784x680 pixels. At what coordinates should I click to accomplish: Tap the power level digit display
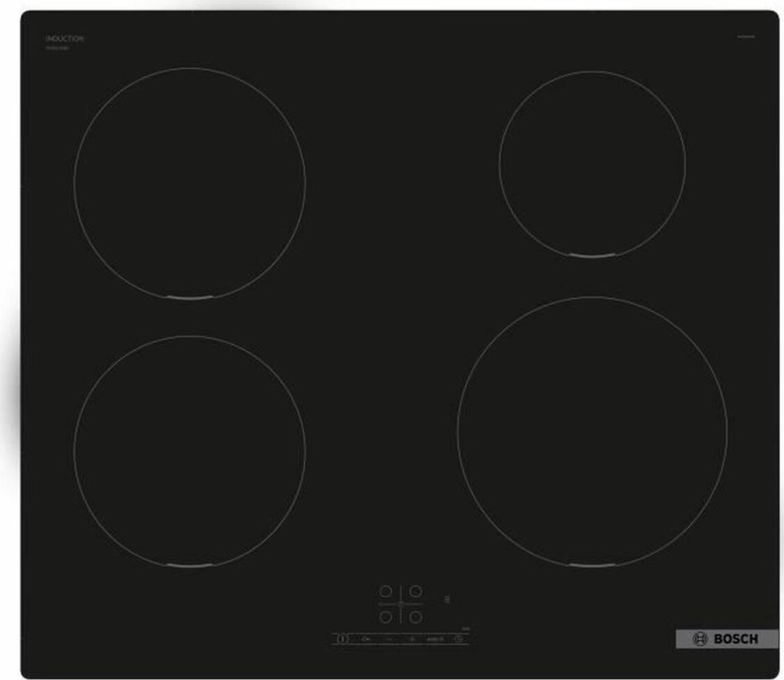click(447, 599)
